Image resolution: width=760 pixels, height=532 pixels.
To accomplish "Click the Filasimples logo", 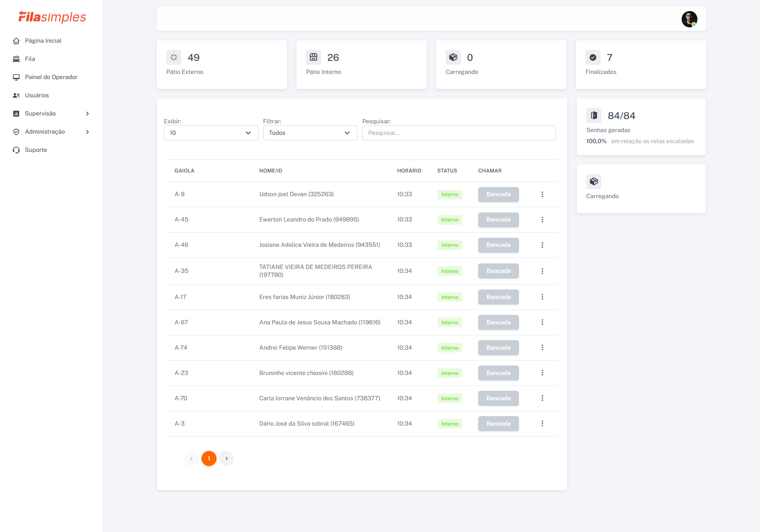I will 52,17.
